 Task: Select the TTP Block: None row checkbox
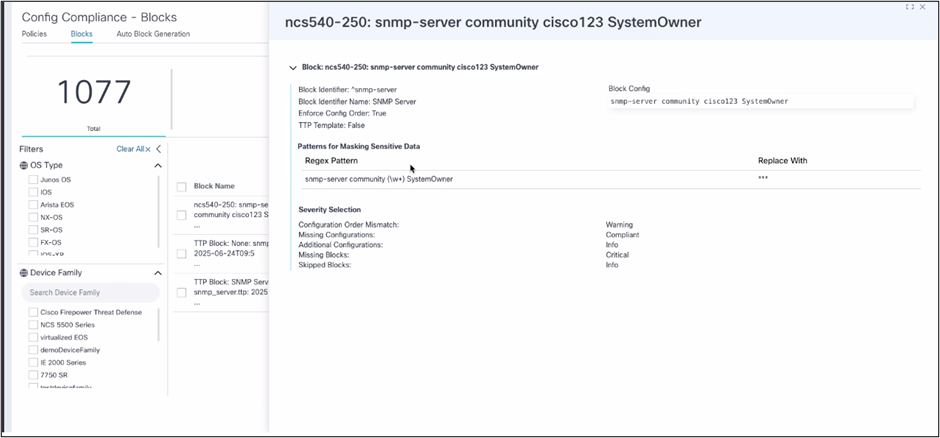pyautogui.click(x=181, y=254)
